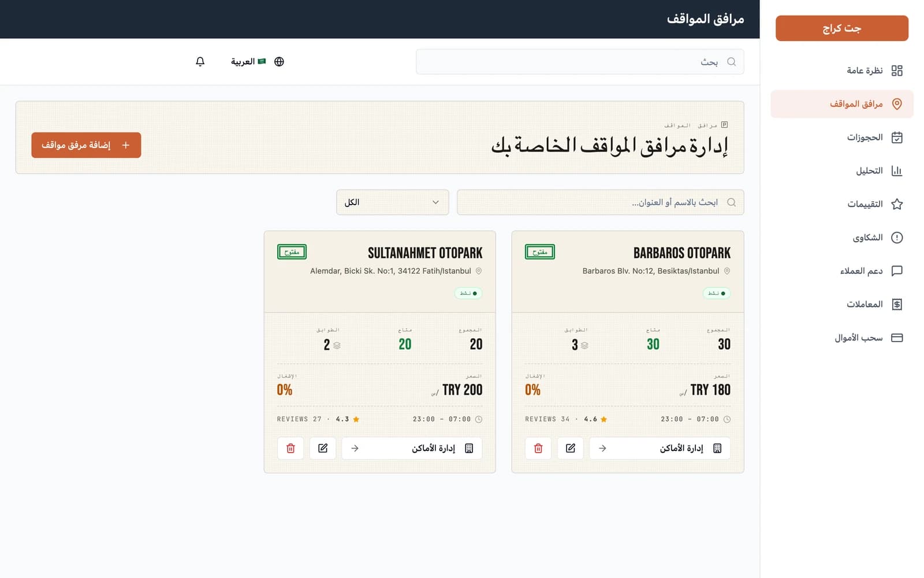Go to الحجوزات page

(x=842, y=138)
